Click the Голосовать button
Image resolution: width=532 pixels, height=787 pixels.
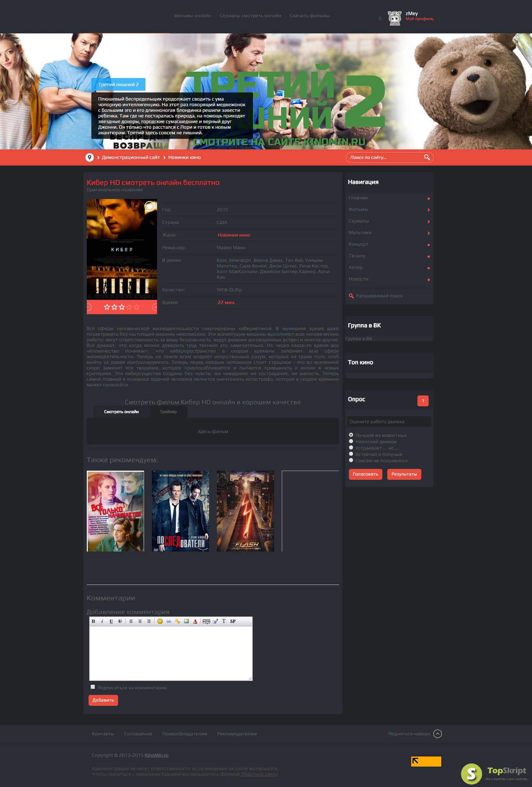tap(365, 474)
